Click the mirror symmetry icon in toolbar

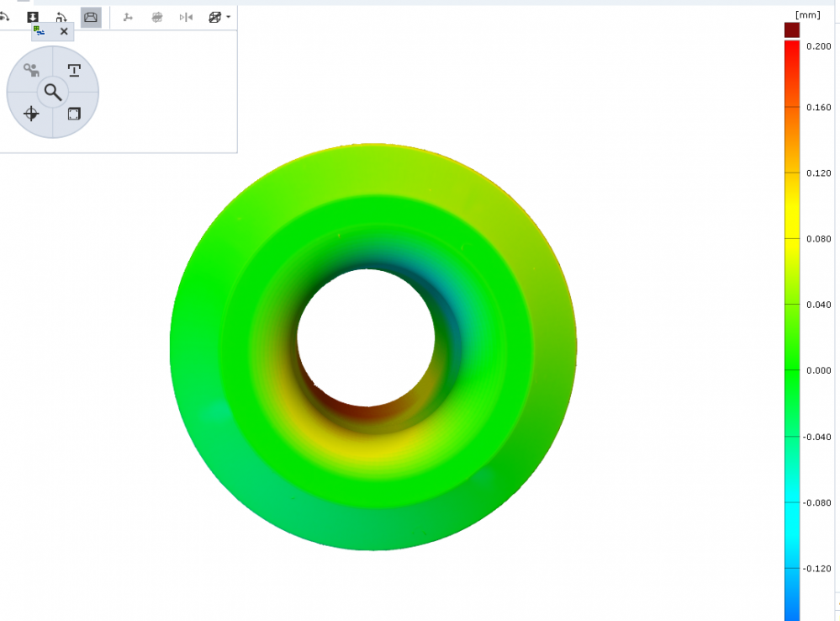tap(186, 17)
